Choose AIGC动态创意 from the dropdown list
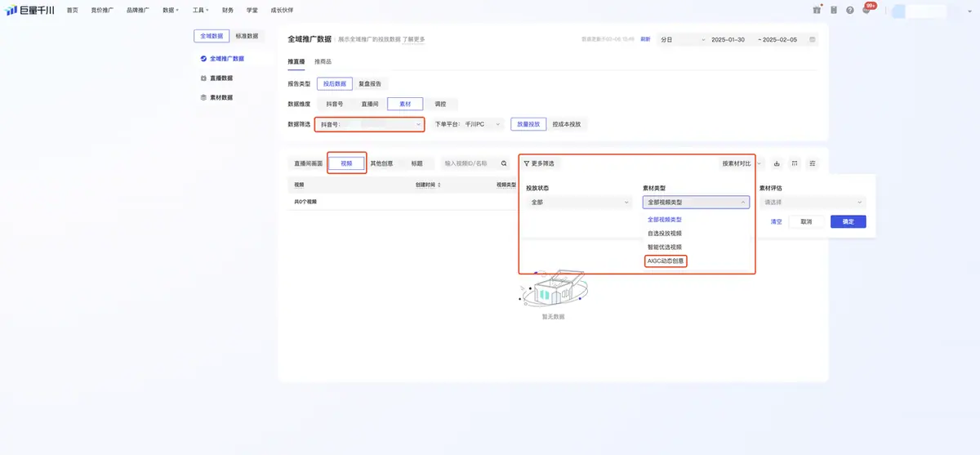 (666, 261)
